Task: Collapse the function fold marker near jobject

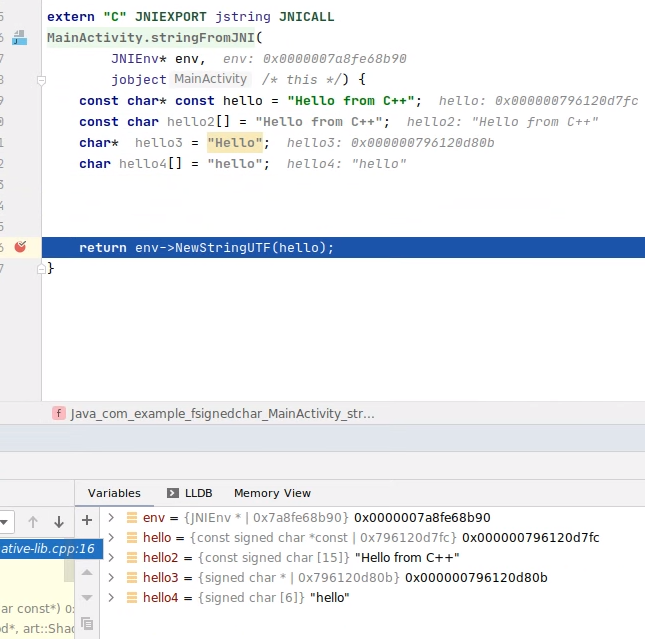Action: pyautogui.click(x=42, y=79)
